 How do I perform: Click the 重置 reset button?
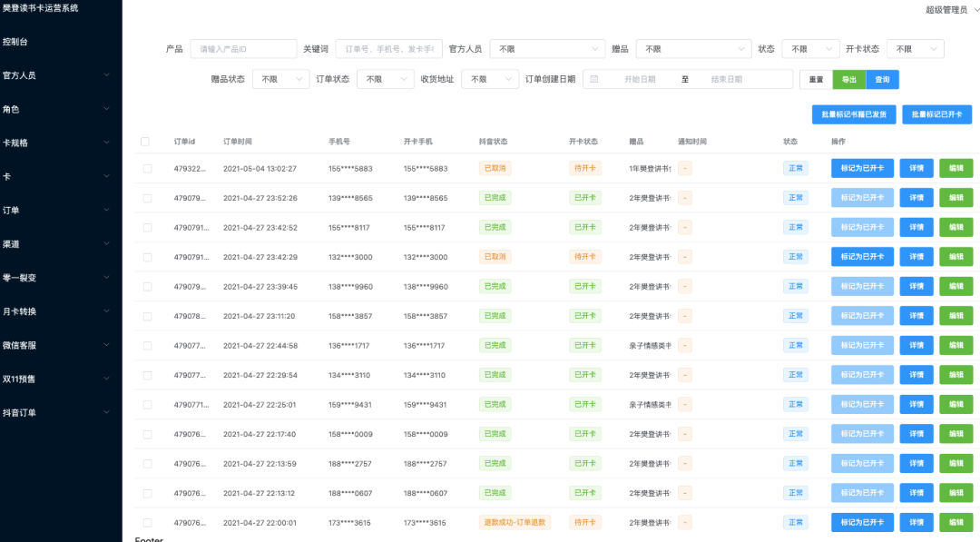816,79
